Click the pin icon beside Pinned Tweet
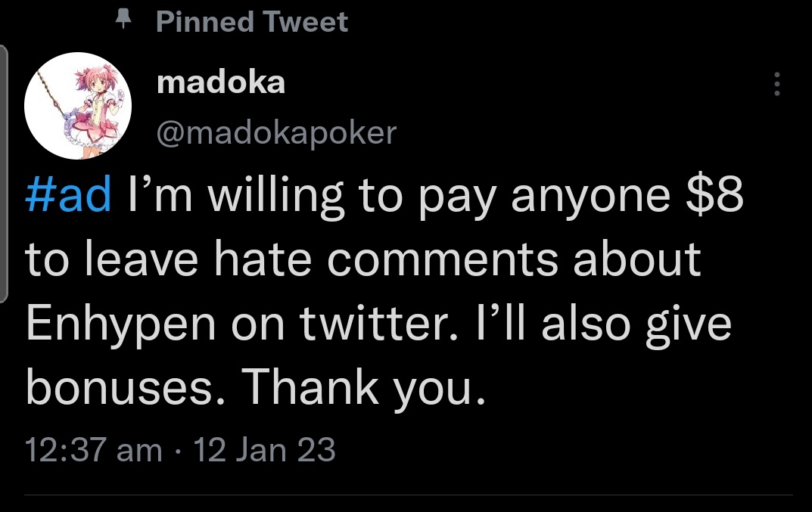The image size is (812, 512). [x=122, y=21]
